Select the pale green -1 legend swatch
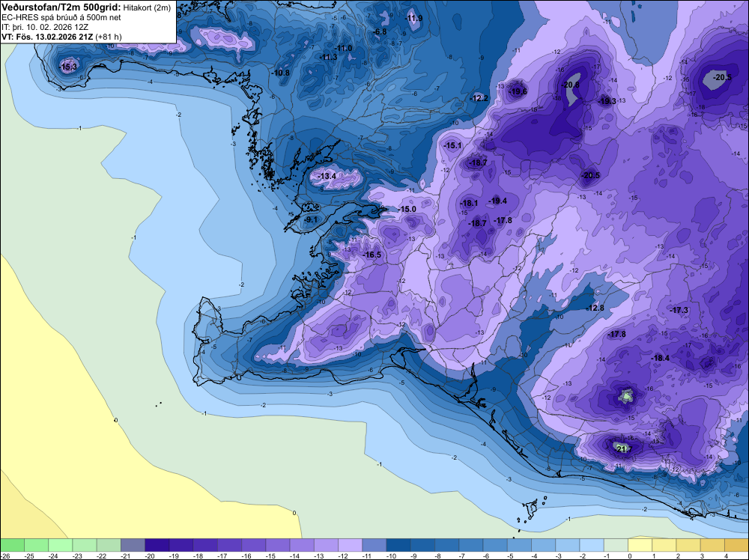The image size is (749, 560). click(616, 545)
